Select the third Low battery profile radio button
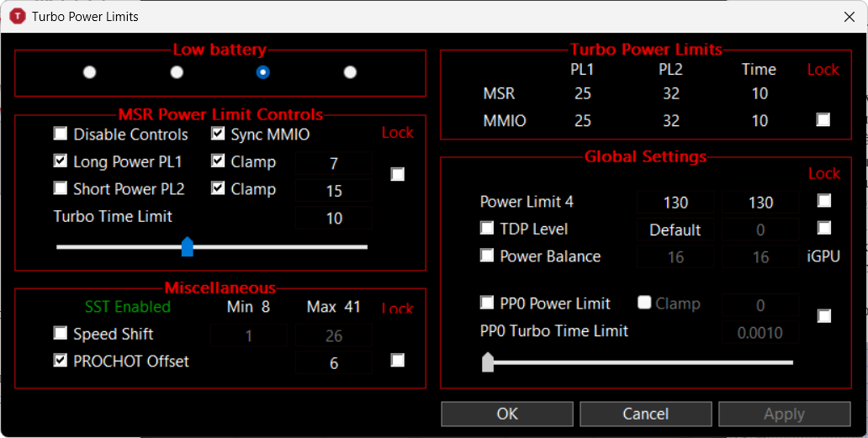The height and width of the screenshot is (438, 868). tap(263, 72)
